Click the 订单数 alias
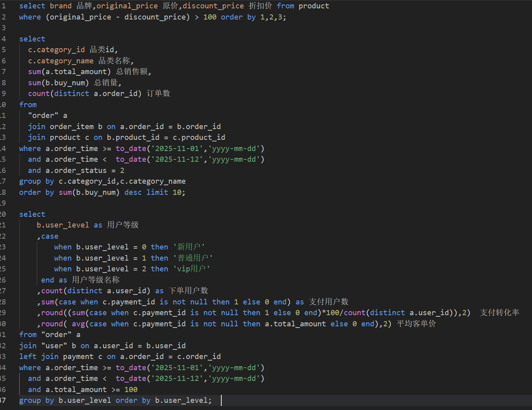This screenshot has width=532, height=410. click(x=158, y=94)
